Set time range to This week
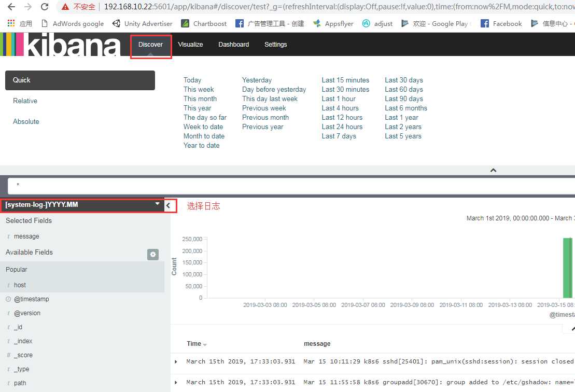Screen dimensions: 575x392 click(x=199, y=90)
